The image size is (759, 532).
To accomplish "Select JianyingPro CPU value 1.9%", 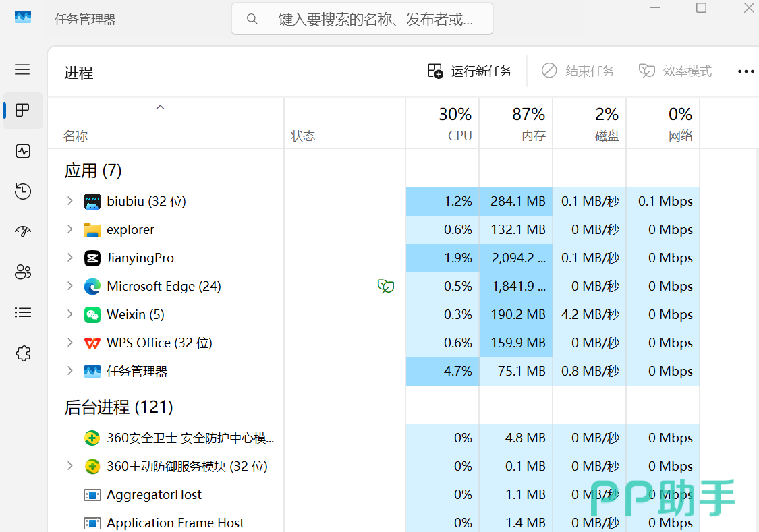I will pyautogui.click(x=458, y=258).
